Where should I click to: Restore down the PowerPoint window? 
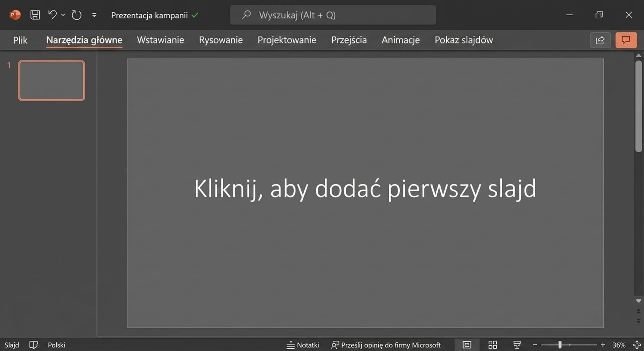coord(599,15)
